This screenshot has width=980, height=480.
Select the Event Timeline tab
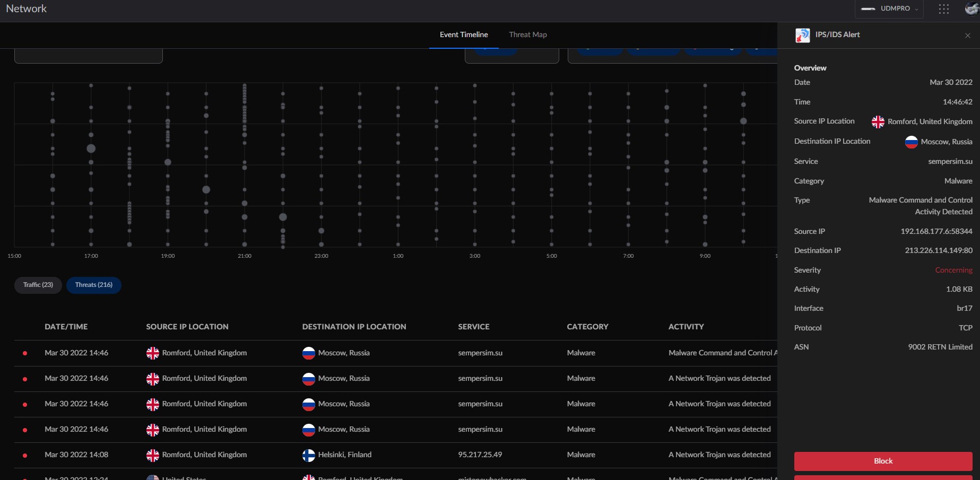[463, 34]
